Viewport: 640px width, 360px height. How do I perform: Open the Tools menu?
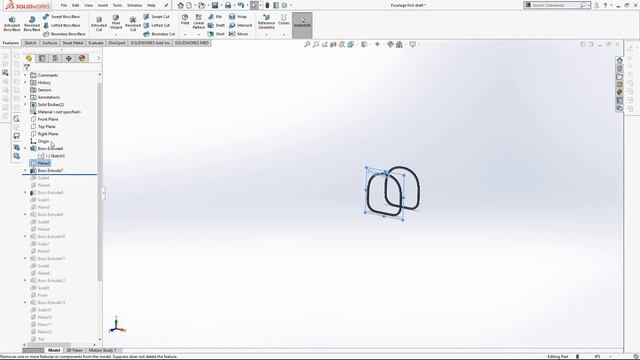tap(117, 5)
